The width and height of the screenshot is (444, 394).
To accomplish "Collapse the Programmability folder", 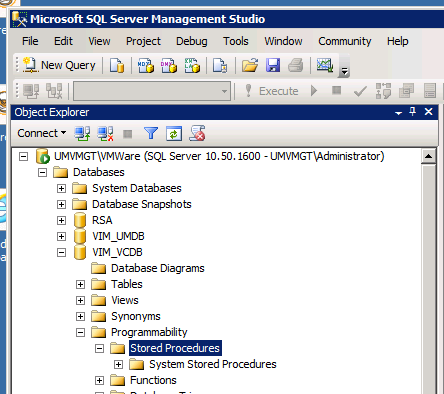I will [x=80, y=332].
